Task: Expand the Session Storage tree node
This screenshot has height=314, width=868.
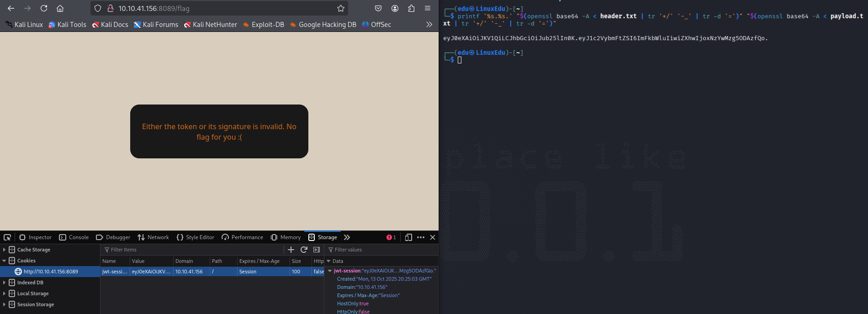Action: [4, 304]
